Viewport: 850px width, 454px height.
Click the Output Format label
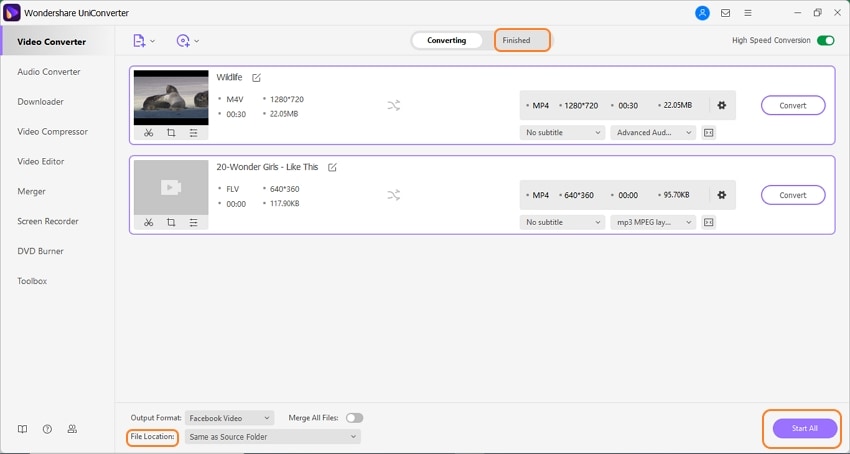[x=156, y=418]
